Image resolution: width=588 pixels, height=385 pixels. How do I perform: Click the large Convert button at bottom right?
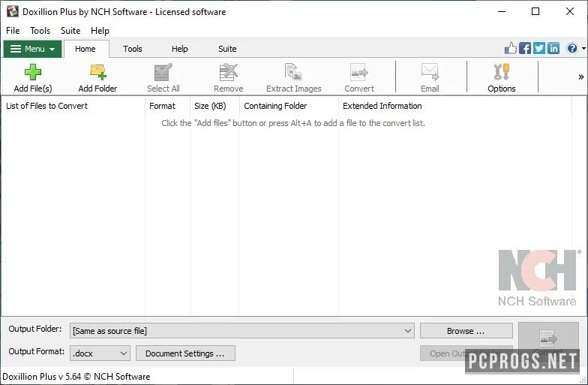pyautogui.click(x=548, y=341)
